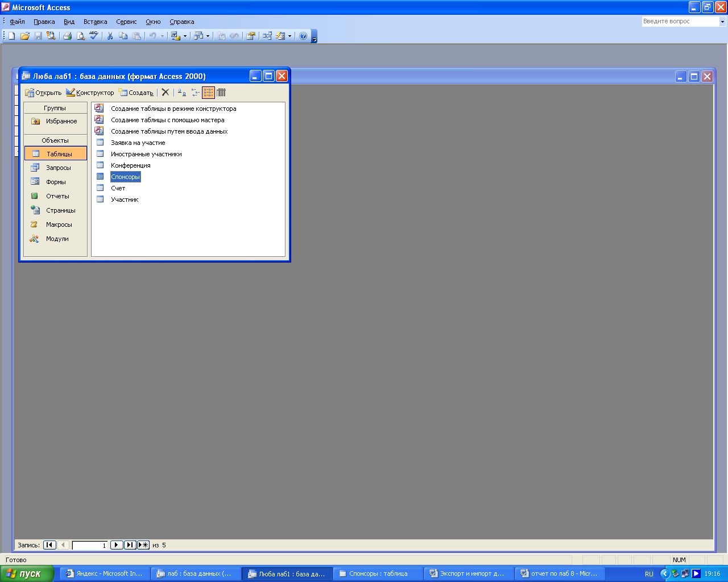Click the New Object toolbar icon
Viewport: 728px width, 582px height.
tap(280, 36)
